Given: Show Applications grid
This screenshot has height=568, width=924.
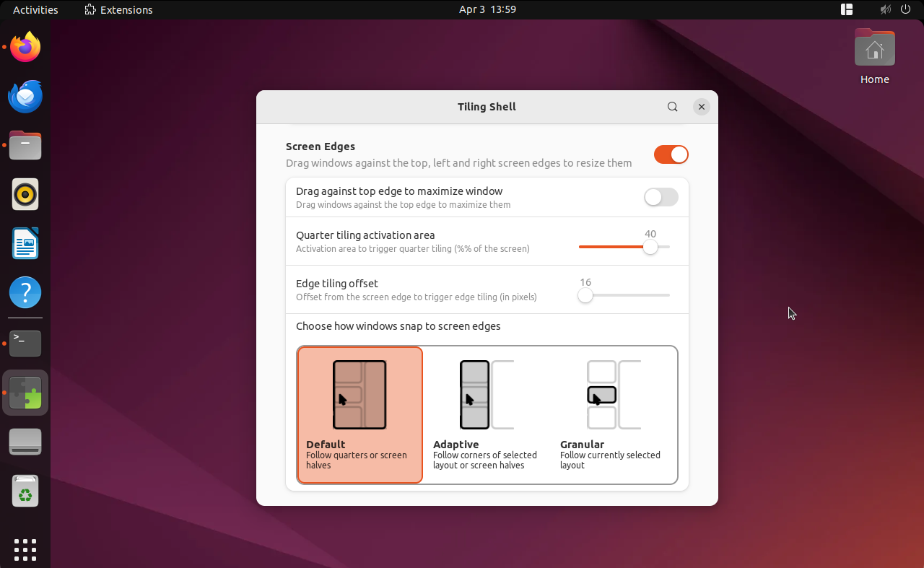Looking at the screenshot, I should (x=25, y=549).
